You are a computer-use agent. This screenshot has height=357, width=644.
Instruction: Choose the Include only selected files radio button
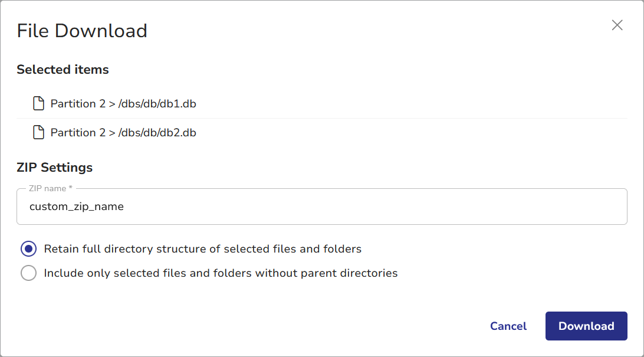pos(28,273)
